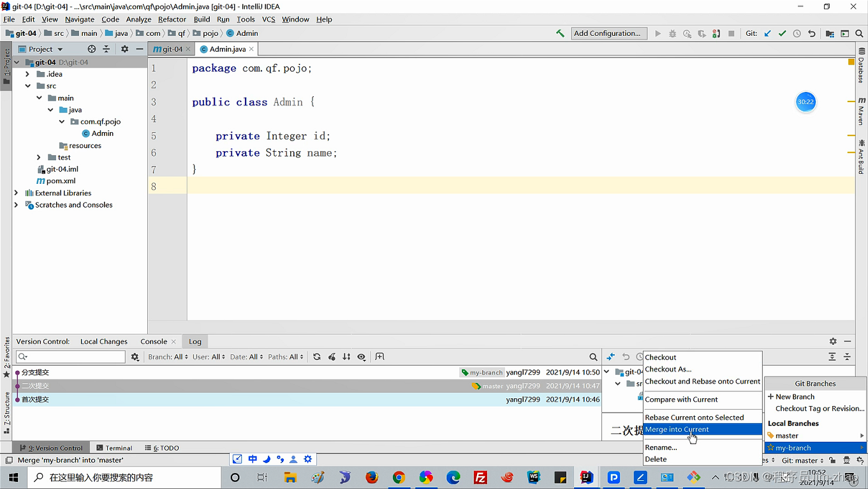Open the Date: All filter dropdown
Viewport: 868px width, 489px height.
(x=246, y=357)
